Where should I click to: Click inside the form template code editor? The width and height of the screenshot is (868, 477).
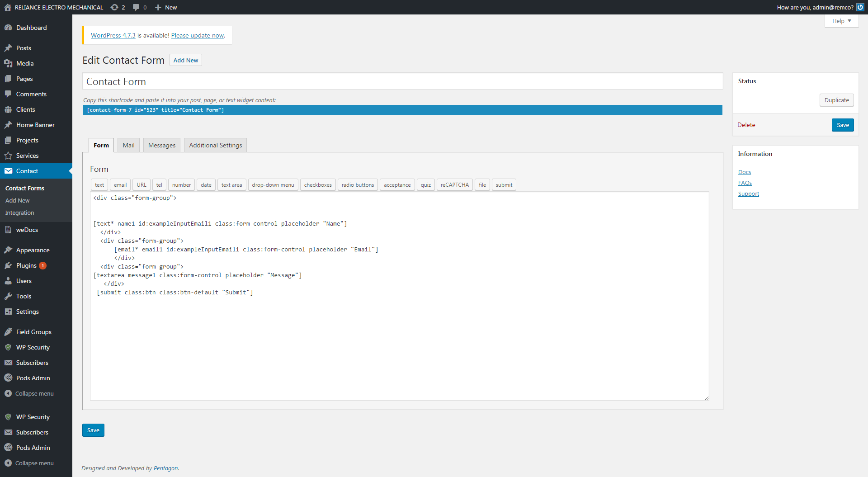click(x=400, y=296)
